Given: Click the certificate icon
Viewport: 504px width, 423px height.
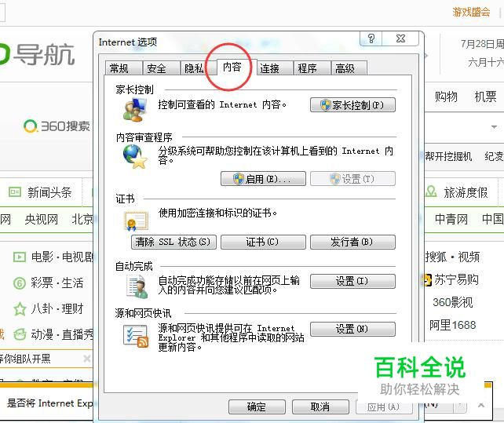Looking at the screenshot, I should 136,221.
